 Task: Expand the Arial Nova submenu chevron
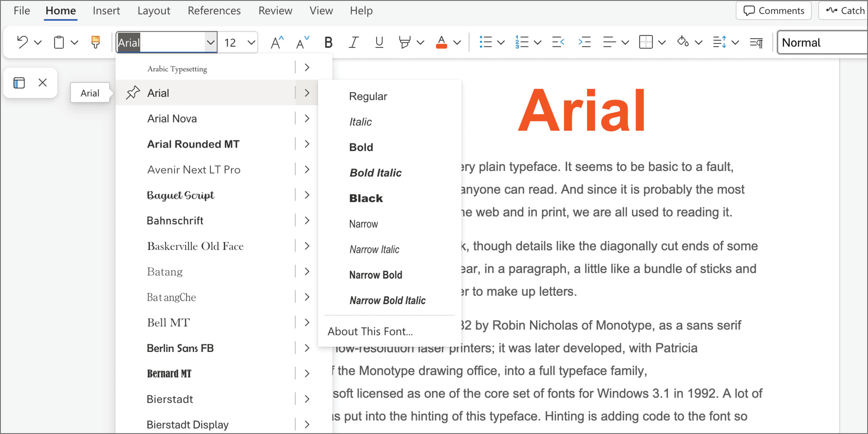pyautogui.click(x=307, y=118)
